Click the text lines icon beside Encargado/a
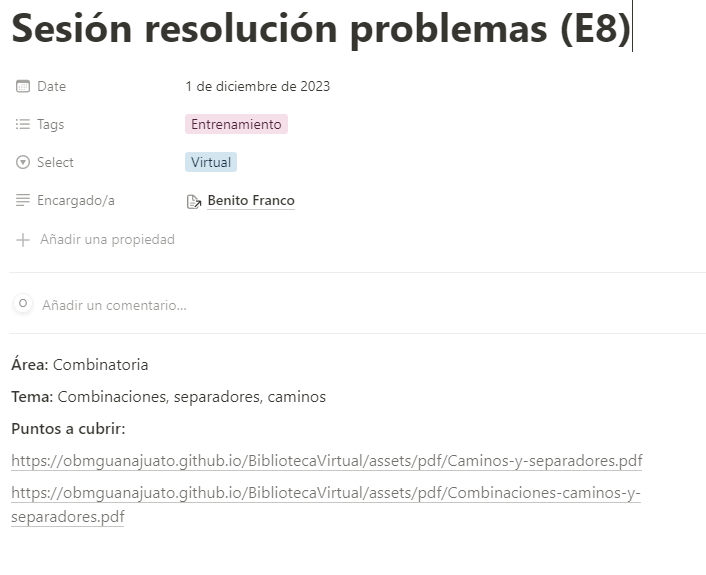The width and height of the screenshot is (706, 575). (x=23, y=200)
